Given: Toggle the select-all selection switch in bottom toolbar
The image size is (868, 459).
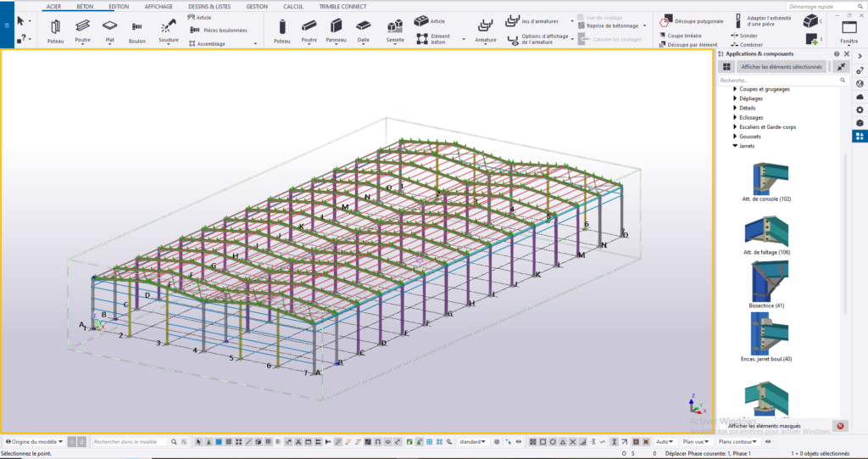Looking at the screenshot, I should (198, 442).
